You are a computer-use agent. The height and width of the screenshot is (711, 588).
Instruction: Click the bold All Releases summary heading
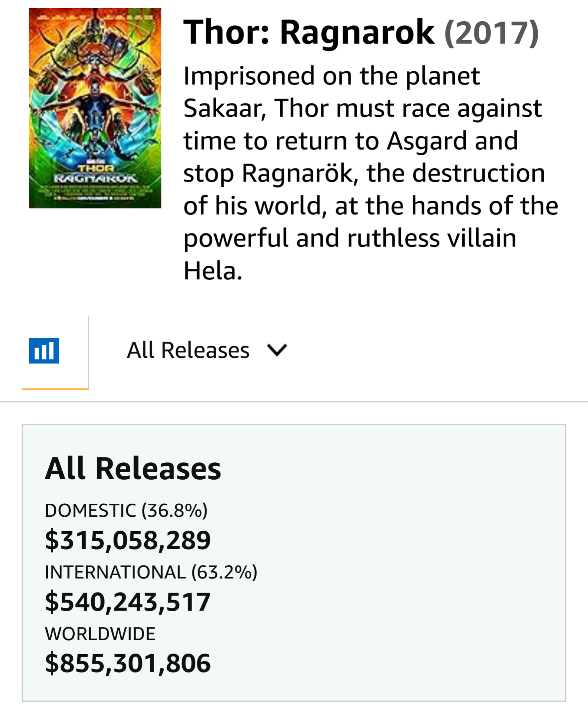tap(133, 469)
